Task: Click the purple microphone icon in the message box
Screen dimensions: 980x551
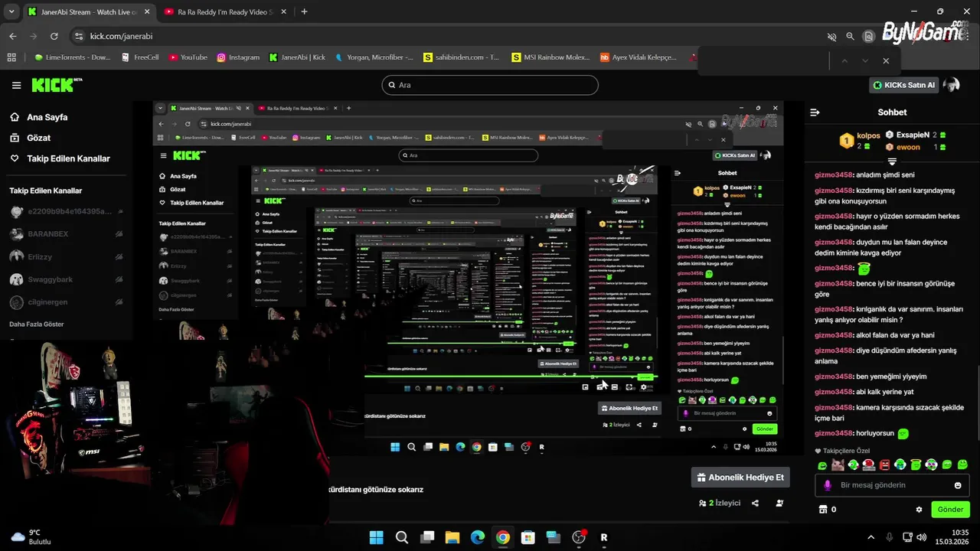Action: tap(827, 485)
